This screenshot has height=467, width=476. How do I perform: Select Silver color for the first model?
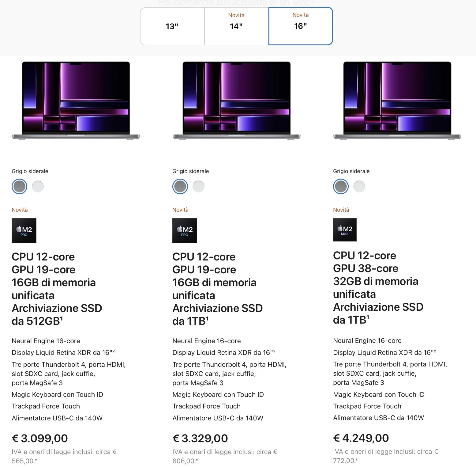[38, 186]
